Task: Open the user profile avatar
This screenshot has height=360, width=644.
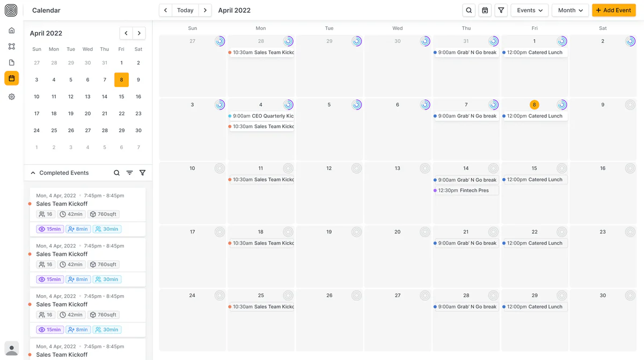Action: (x=11, y=348)
